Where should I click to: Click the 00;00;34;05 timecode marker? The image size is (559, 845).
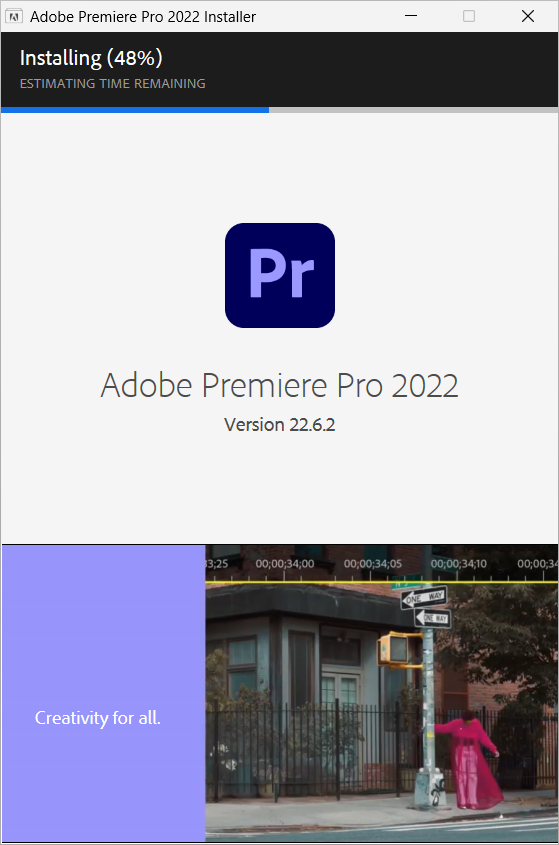[x=372, y=564]
